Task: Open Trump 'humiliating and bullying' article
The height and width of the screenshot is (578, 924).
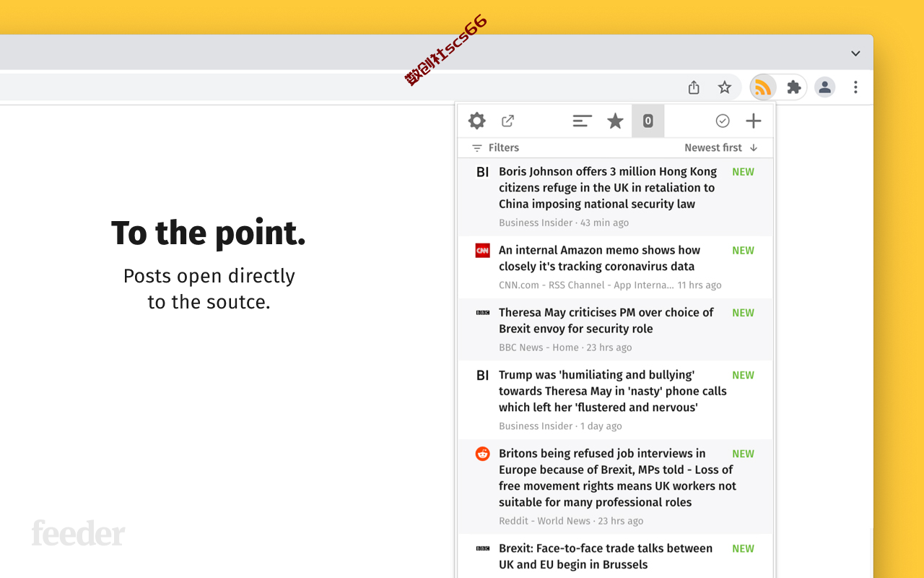Action: [x=615, y=400]
